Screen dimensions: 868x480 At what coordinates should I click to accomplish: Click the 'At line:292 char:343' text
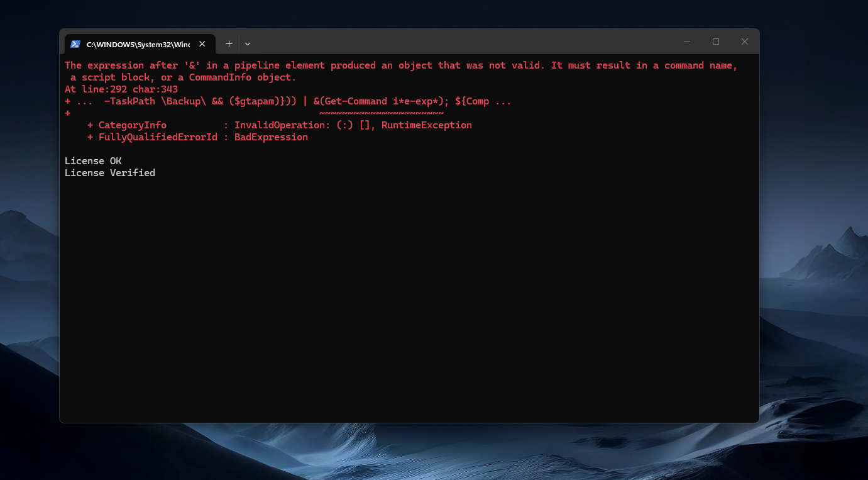tap(121, 89)
